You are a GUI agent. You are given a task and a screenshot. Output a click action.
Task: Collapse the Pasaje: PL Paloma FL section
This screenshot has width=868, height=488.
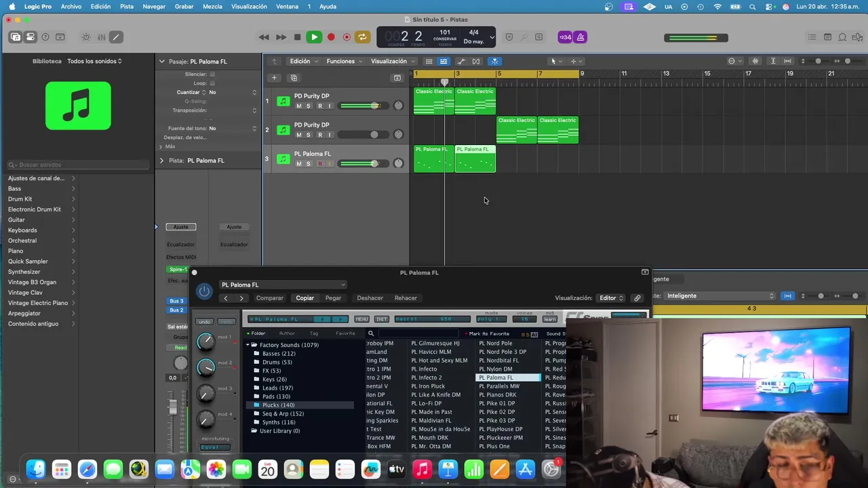click(x=161, y=62)
